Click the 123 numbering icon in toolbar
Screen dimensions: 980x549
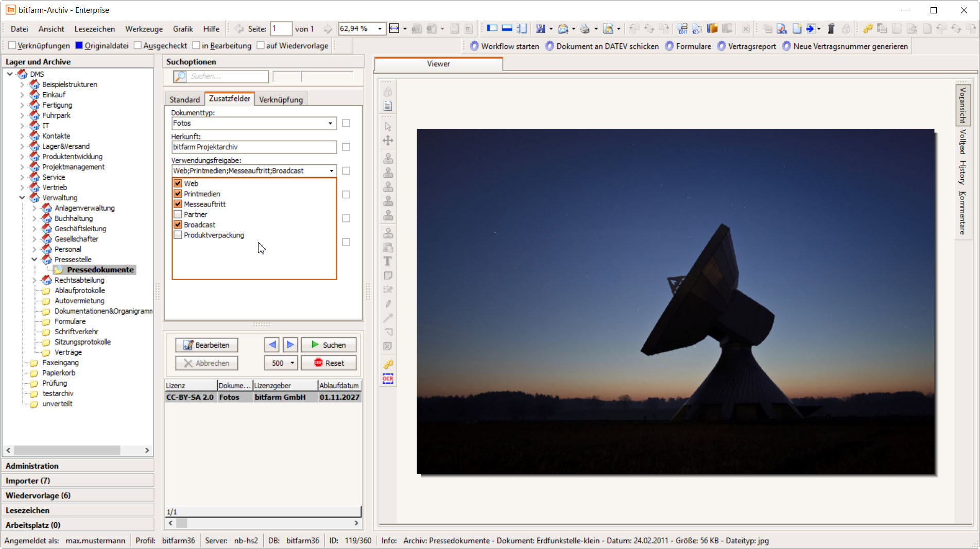(x=697, y=29)
